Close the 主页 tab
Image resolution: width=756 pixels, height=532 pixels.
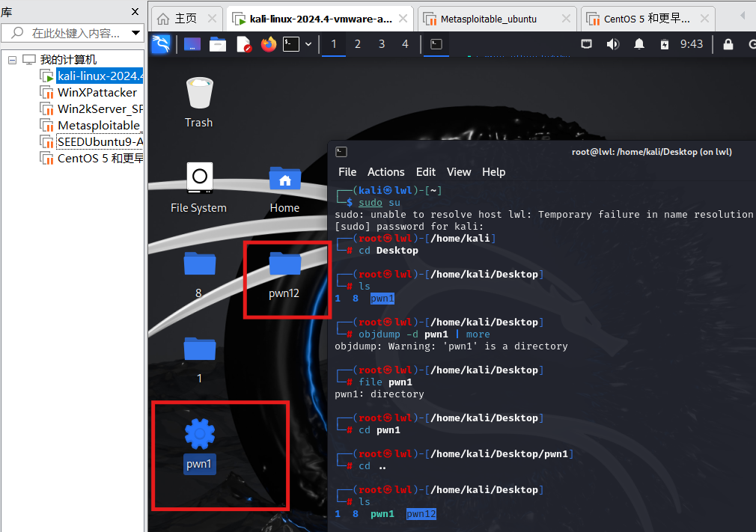click(x=212, y=19)
